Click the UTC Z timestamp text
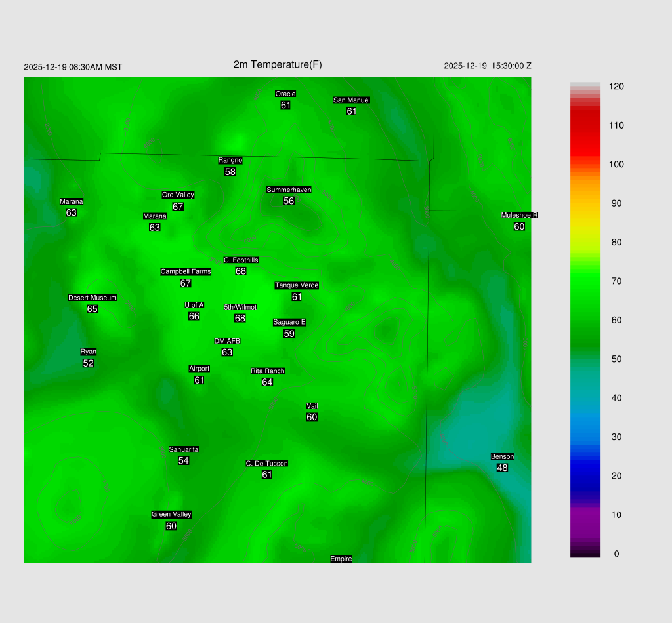This screenshot has width=672, height=623. (488, 66)
